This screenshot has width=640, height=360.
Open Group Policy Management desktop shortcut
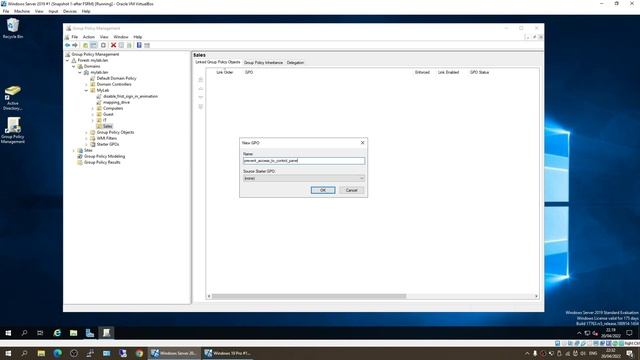(x=13, y=130)
